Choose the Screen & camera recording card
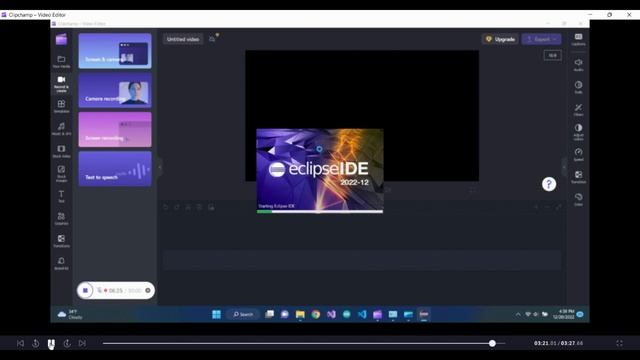The width and height of the screenshot is (640, 360). [115, 51]
